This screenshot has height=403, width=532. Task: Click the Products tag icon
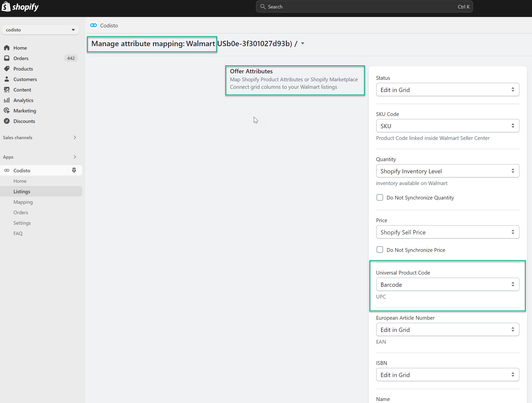7,69
